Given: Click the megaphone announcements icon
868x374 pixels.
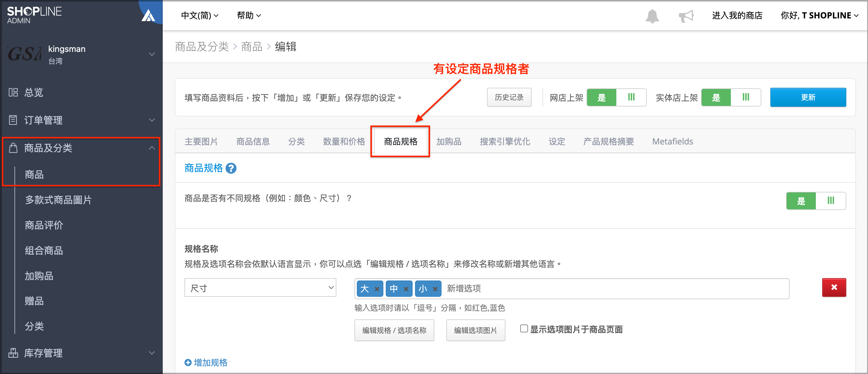Looking at the screenshot, I should pyautogui.click(x=686, y=16).
